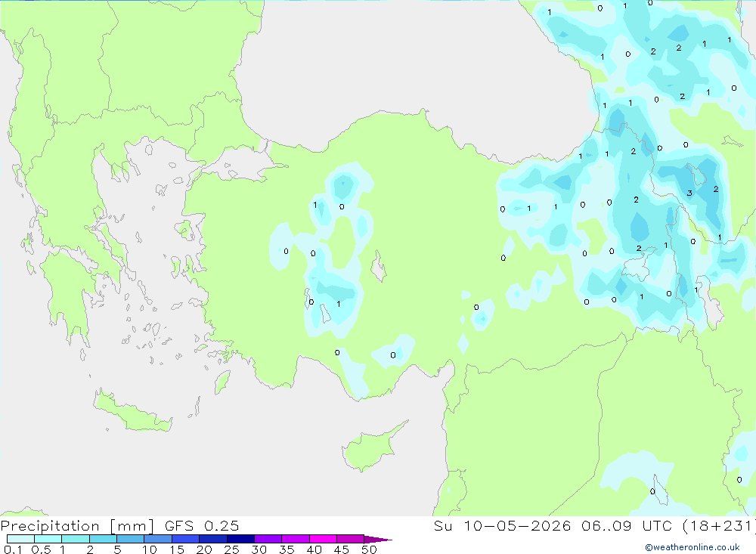
Task: Click the '0.5' legend scale label
Action: point(41,549)
